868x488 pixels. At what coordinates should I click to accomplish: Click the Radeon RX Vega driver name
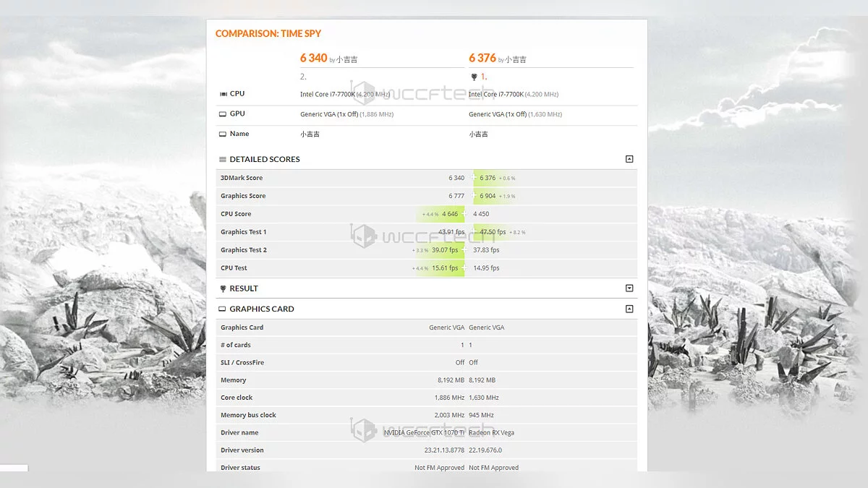click(x=491, y=432)
